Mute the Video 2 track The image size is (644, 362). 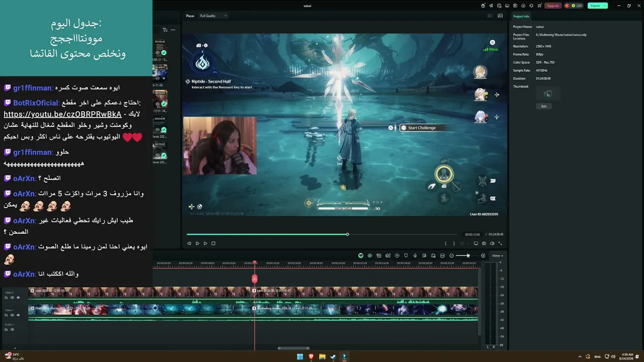(x=12, y=298)
